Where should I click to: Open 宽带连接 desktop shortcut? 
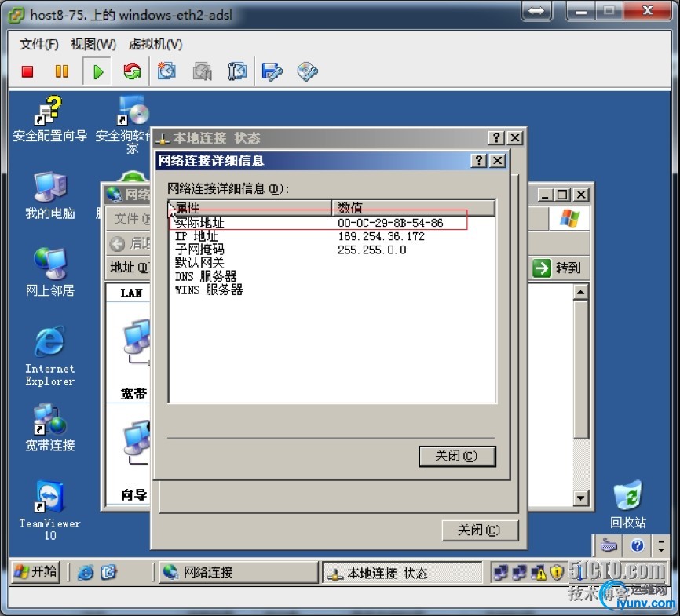coord(49,428)
